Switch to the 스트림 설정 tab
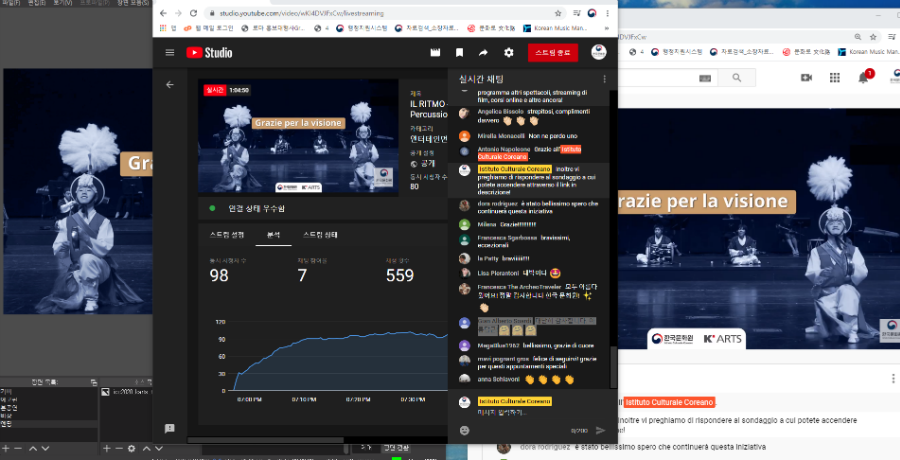The height and width of the screenshot is (460, 900). [x=227, y=235]
